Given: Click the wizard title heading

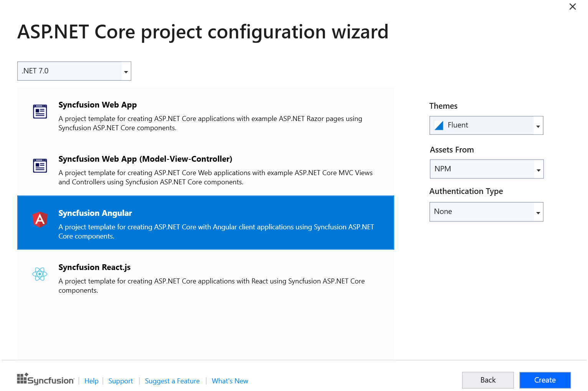Looking at the screenshot, I should tap(203, 32).
